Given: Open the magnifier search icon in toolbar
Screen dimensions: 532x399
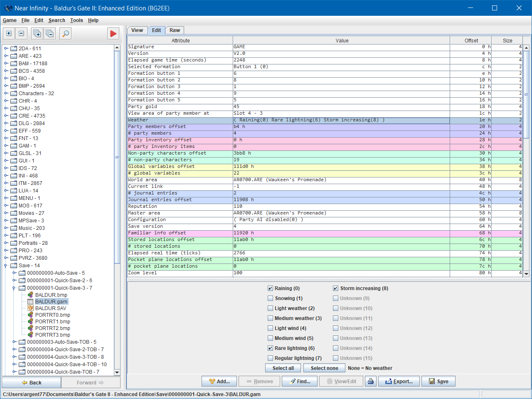Looking at the screenshot, I should pyautogui.click(x=66, y=34).
